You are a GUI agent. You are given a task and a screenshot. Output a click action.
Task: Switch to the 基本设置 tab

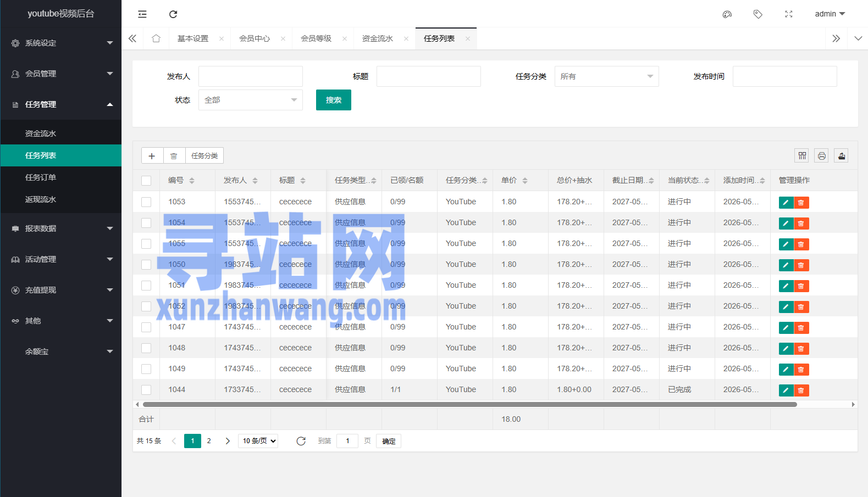coord(193,38)
